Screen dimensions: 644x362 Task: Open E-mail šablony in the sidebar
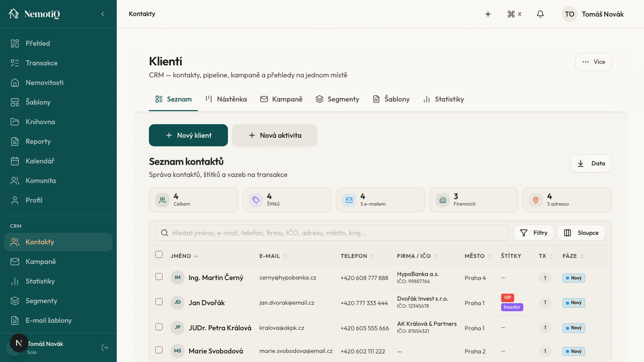point(58,320)
